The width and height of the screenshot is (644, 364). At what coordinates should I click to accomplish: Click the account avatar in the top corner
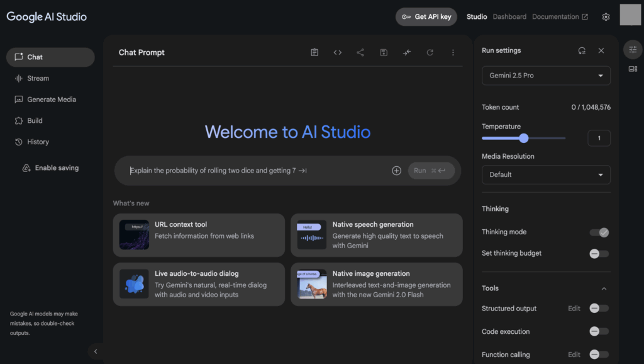630,15
